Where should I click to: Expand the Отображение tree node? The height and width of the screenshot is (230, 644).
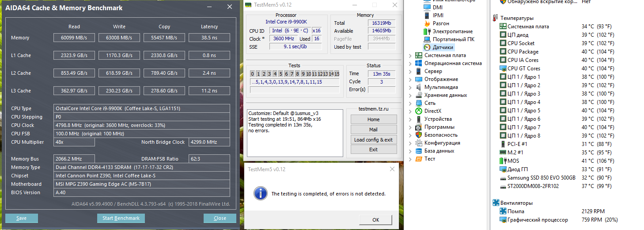click(x=411, y=80)
